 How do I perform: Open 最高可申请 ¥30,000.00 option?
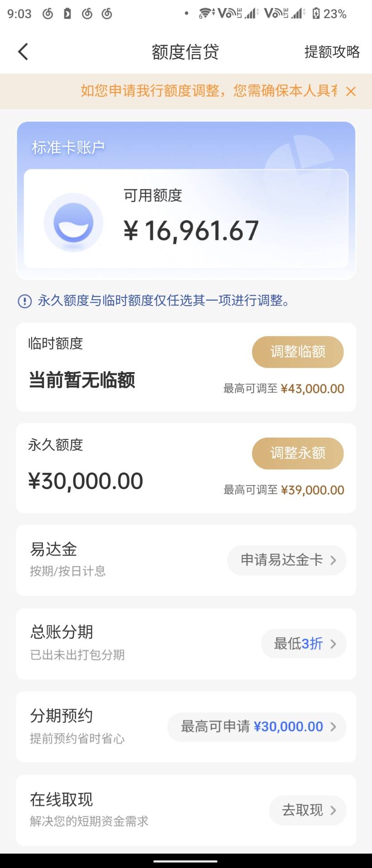click(257, 726)
